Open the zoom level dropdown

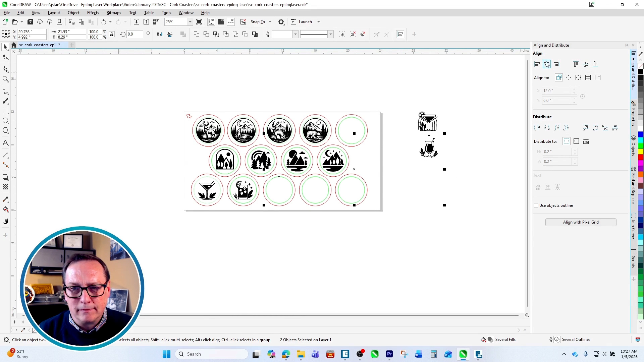point(190,22)
